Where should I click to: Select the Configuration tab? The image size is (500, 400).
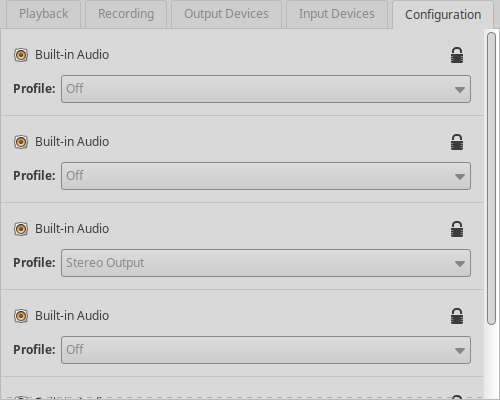point(443,15)
